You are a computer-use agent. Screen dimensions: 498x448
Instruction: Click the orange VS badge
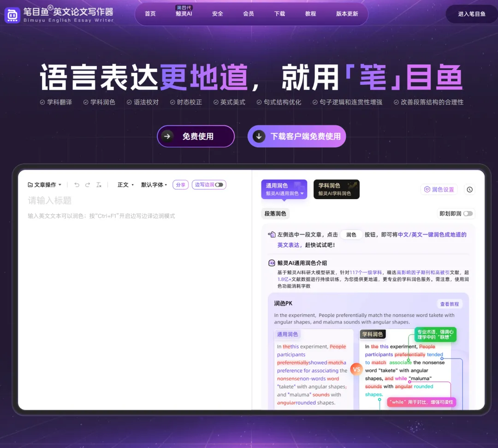tap(356, 369)
